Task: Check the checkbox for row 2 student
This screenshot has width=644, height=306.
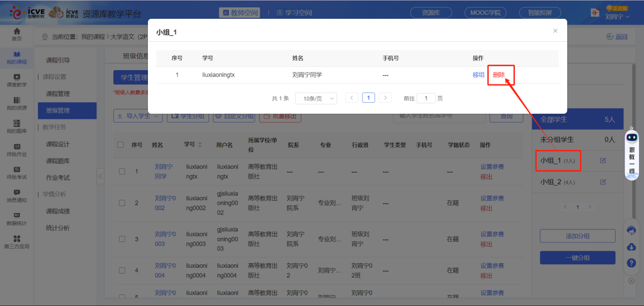Action: click(122, 203)
